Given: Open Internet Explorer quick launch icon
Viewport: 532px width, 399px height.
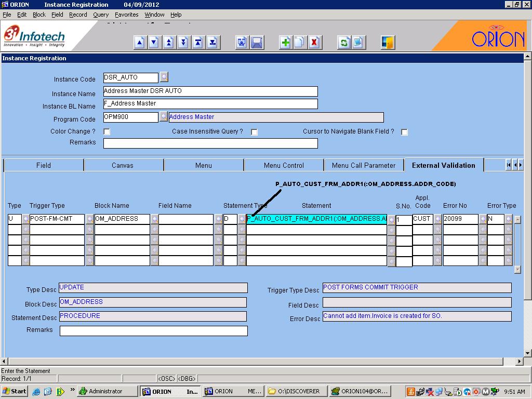Looking at the screenshot, I should (36, 392).
